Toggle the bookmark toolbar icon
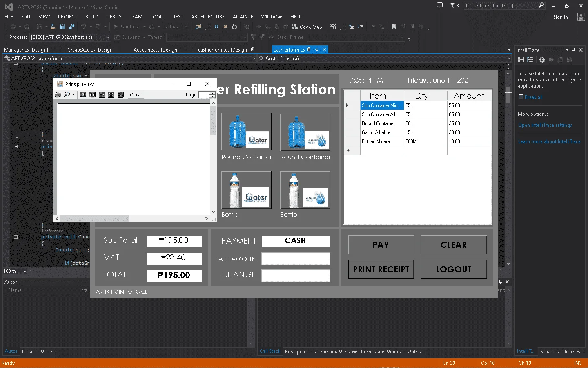The image size is (588, 368). point(394,27)
